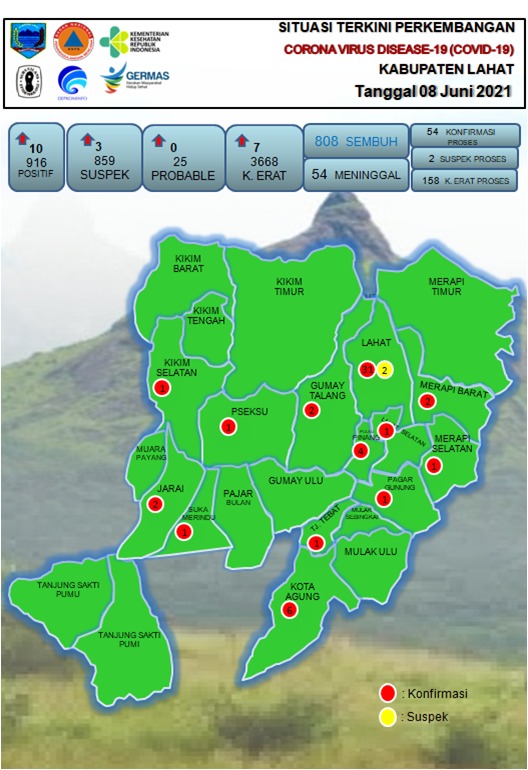
Task: Click the GERMAS logo
Action: [135, 79]
